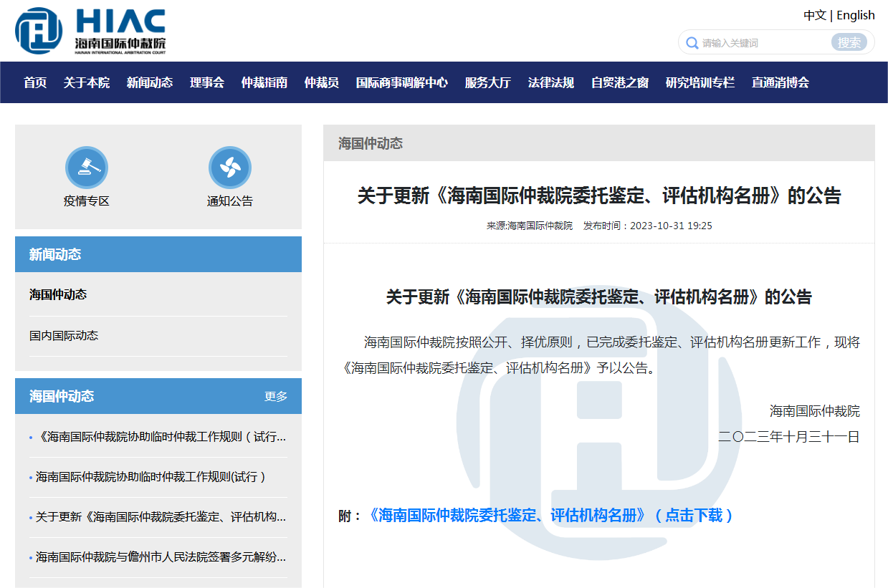Click the fan icon above 通知公告

tap(230, 168)
